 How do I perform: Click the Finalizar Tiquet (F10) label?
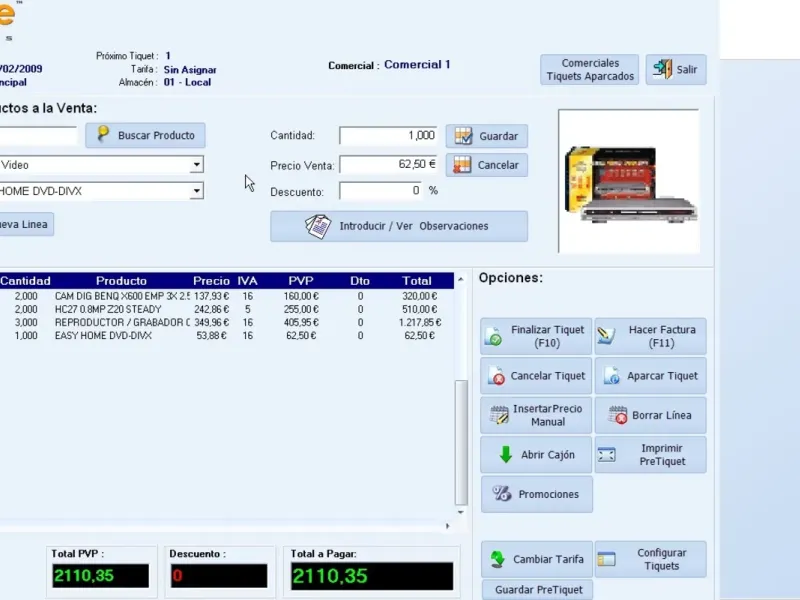pos(547,336)
